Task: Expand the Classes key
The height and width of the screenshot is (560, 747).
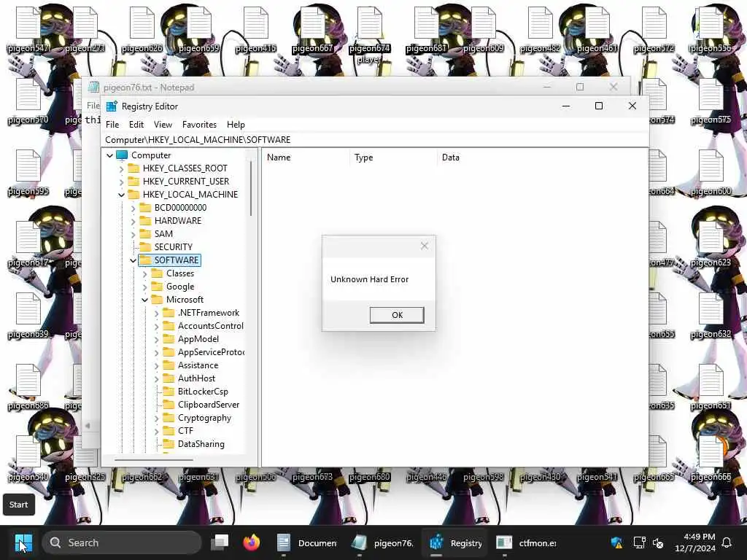Action: click(145, 274)
